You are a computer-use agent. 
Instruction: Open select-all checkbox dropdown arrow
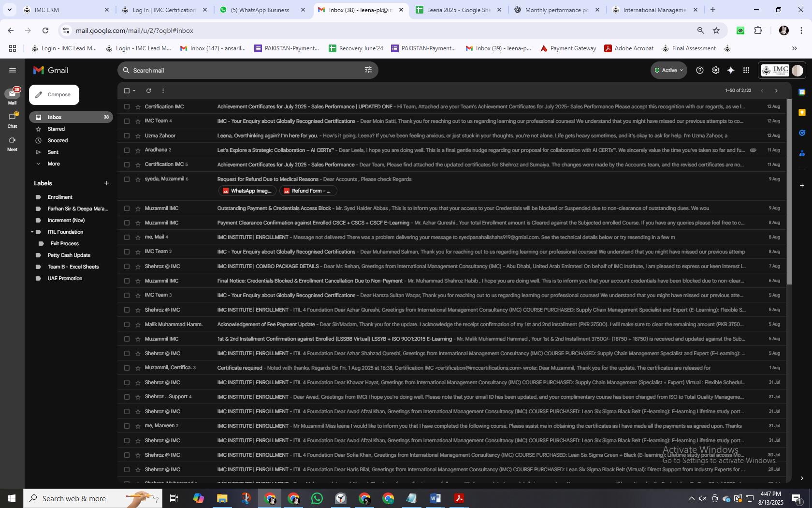click(134, 90)
